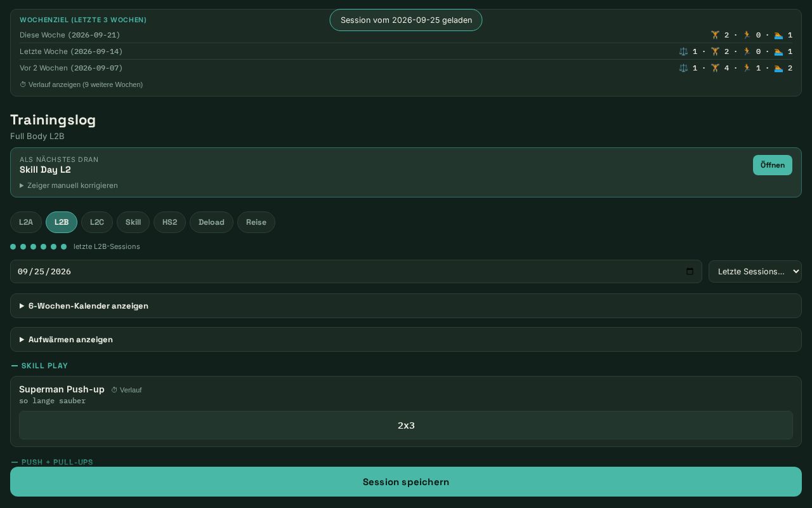
Task: Save with the Session speichern button
Action: 406,482
